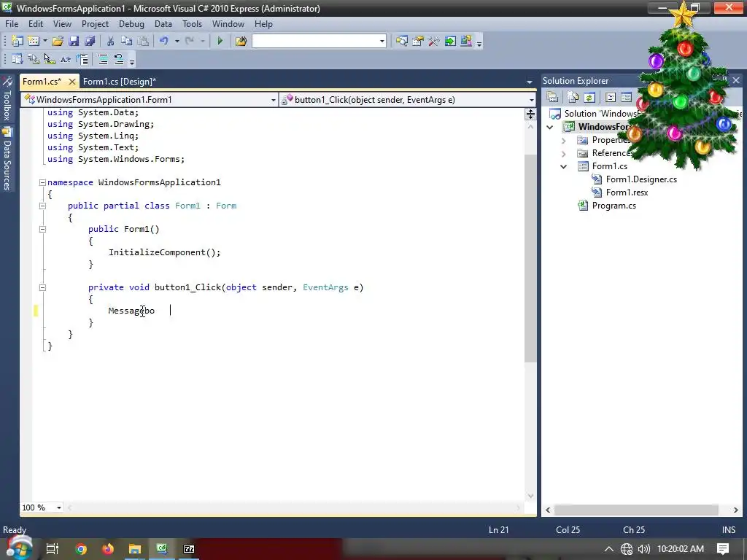Open the Debug menu
This screenshot has width=747, height=560.
pos(131,24)
